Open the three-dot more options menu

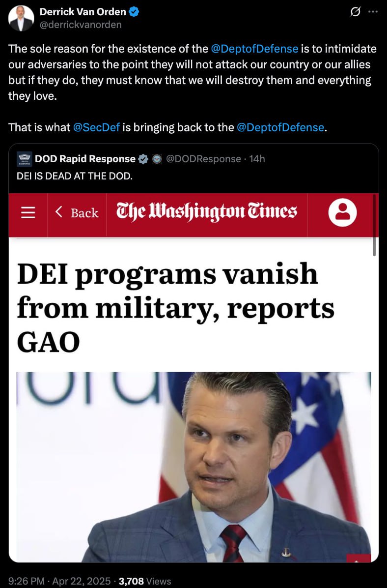pos(373,12)
